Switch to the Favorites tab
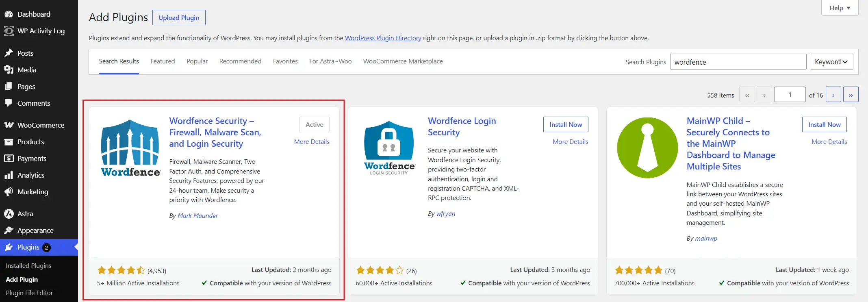This screenshot has height=302, width=868. tap(285, 61)
